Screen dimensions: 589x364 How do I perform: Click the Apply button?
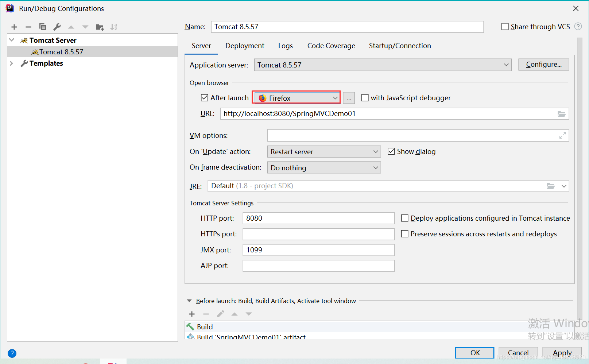[x=562, y=353]
